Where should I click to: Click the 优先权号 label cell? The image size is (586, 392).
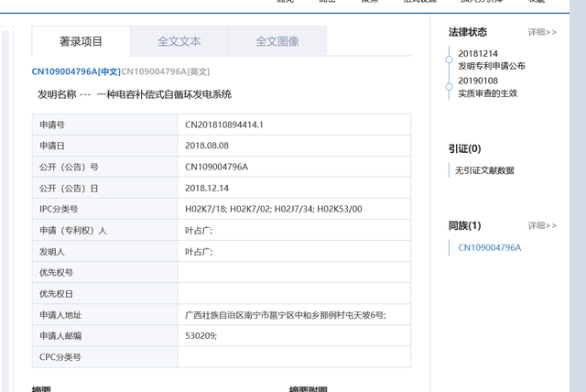tap(104, 272)
